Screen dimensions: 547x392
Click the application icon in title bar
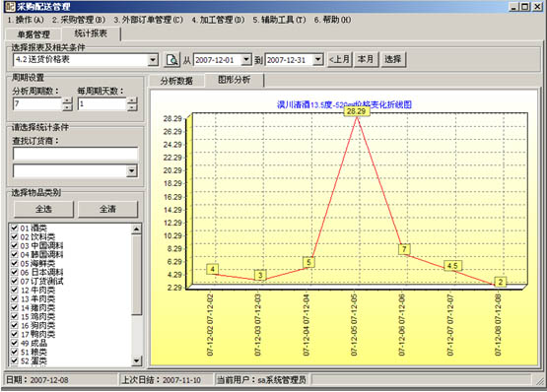(x=9, y=6)
